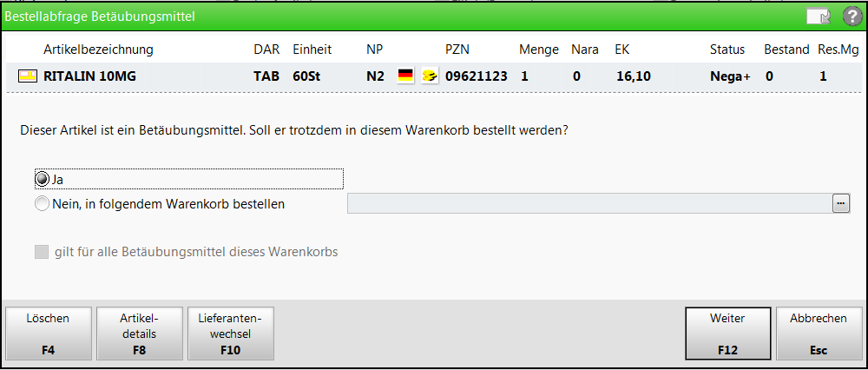
Task: Click the N2 package size value
Action: pos(375,76)
